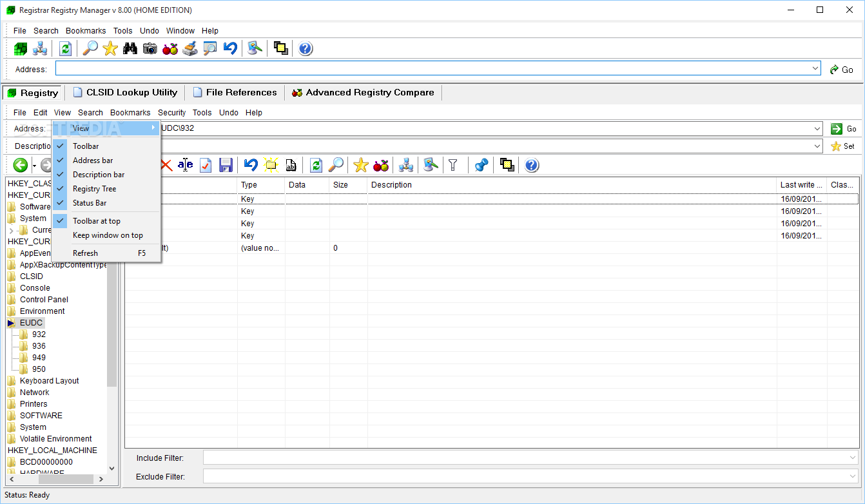865x504 pixels.
Task: Click the funnel filter icon
Action: tap(453, 166)
